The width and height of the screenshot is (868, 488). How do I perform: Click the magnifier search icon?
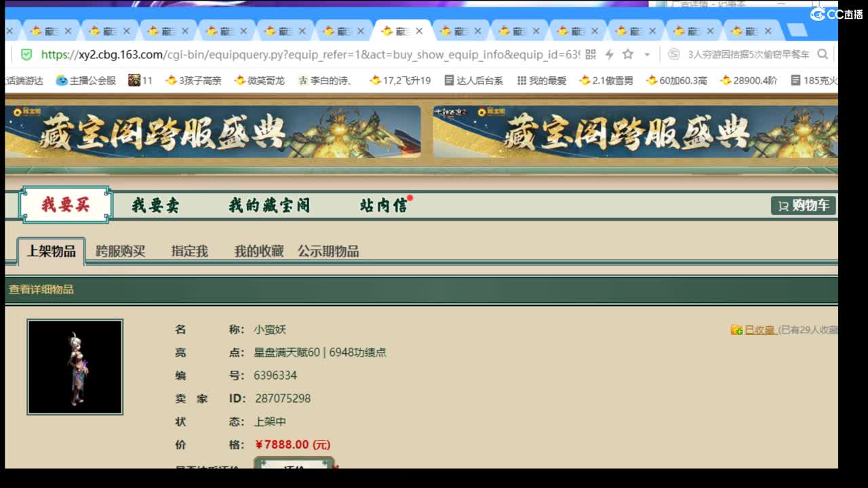[x=823, y=54]
